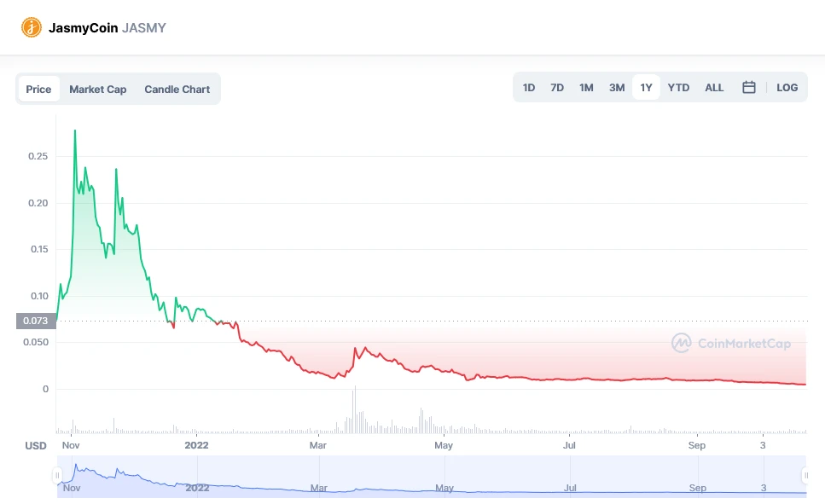
Task: Click the Sep label on main x-axis
Action: click(697, 445)
